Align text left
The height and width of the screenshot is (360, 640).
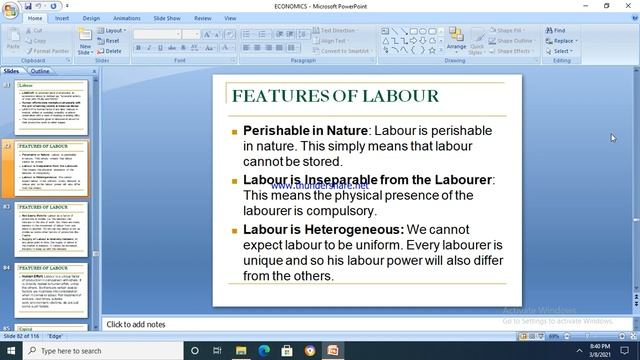246,48
